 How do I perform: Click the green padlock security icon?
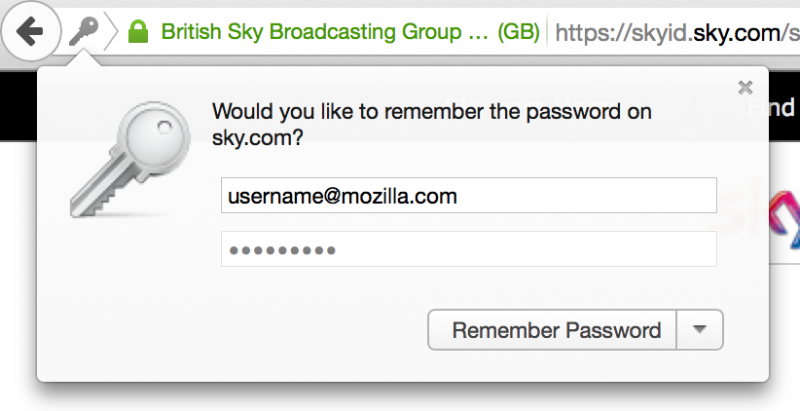point(139,33)
